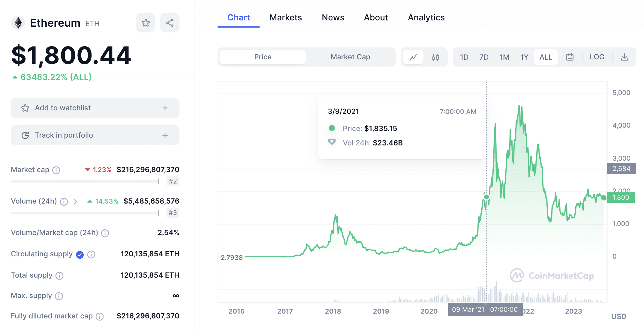Download chart data icon
This screenshot has height=331, width=644.
[x=624, y=57]
